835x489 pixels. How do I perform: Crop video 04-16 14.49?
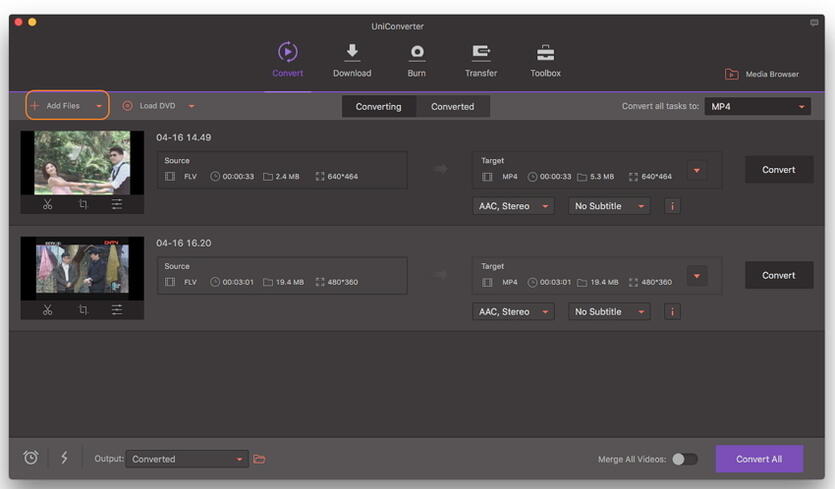83,204
